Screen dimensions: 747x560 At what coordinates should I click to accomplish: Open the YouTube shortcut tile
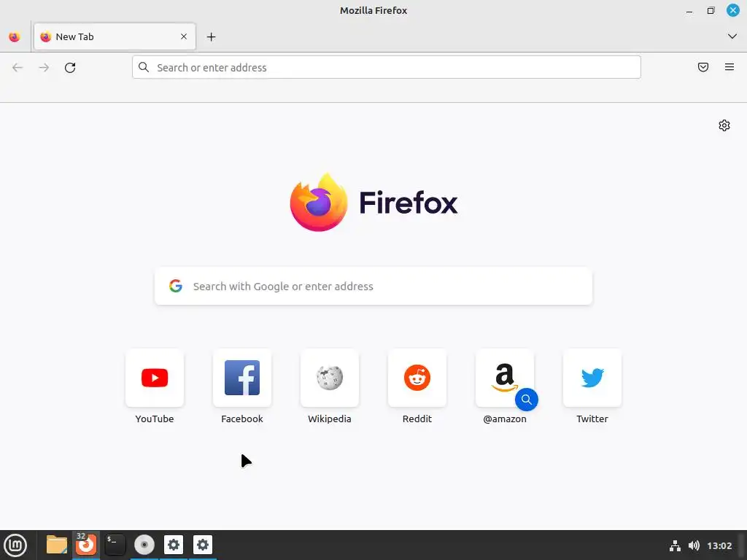click(155, 378)
